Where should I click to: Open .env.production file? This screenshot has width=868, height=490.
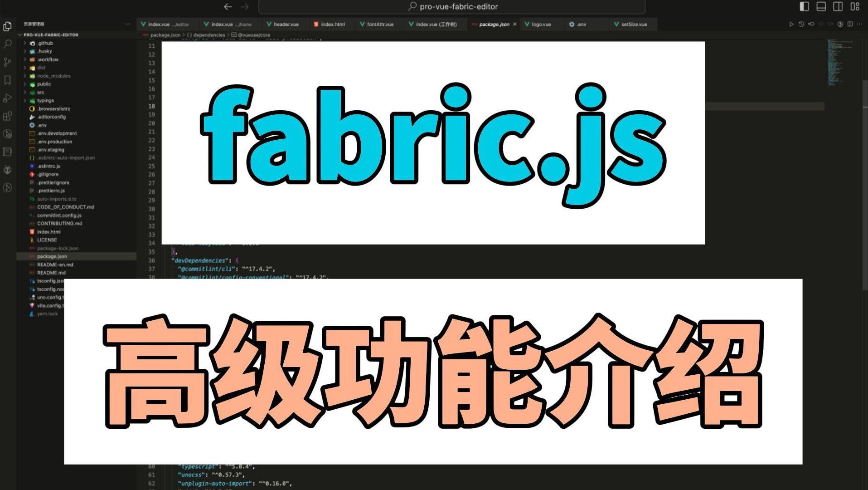pyautogui.click(x=54, y=142)
